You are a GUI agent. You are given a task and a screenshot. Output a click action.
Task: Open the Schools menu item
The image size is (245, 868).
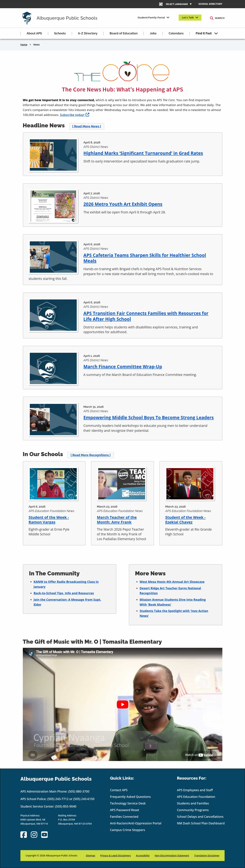point(60,33)
